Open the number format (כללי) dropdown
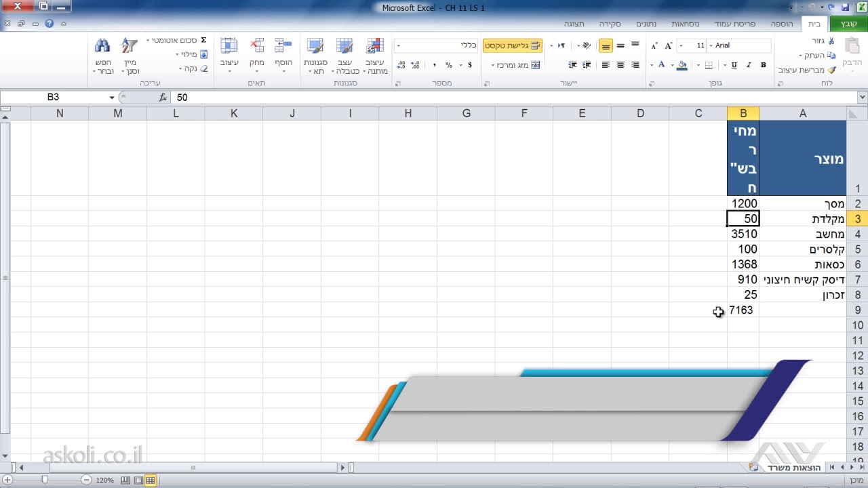868x488 pixels. [x=398, y=45]
